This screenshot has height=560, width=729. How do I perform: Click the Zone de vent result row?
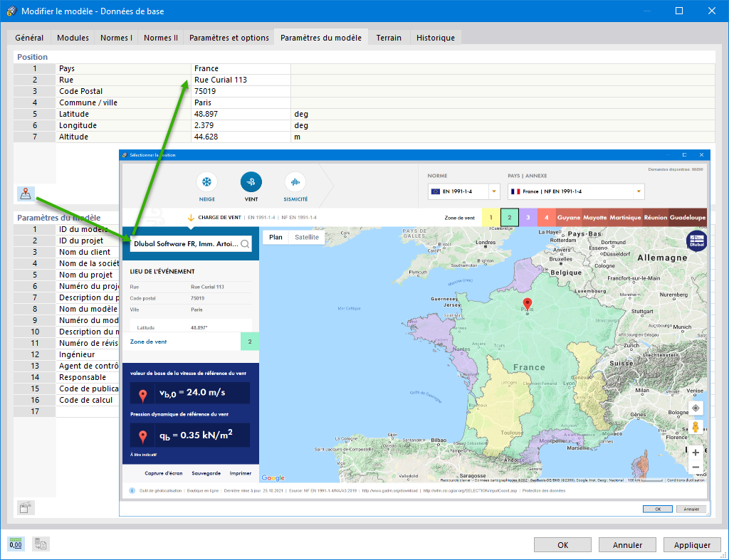pyautogui.click(x=191, y=342)
